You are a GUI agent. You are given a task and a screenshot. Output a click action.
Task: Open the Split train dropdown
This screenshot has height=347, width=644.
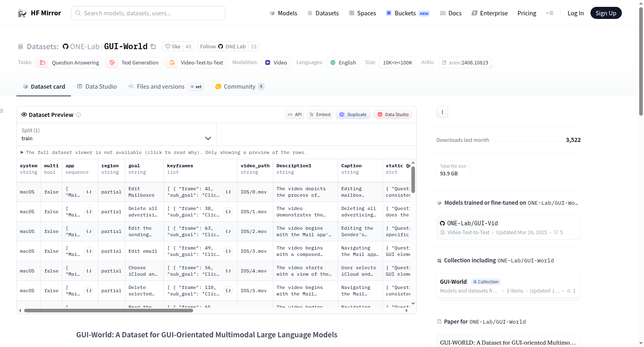click(116, 134)
